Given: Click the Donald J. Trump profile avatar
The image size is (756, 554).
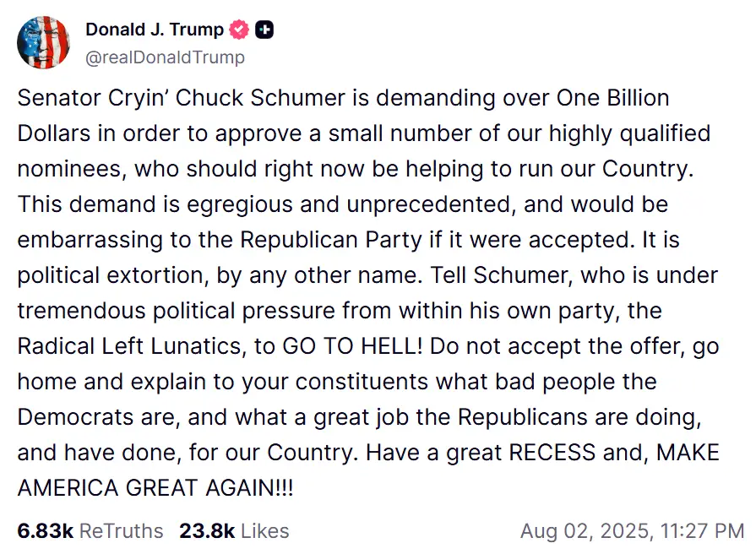Looking at the screenshot, I should (43, 42).
